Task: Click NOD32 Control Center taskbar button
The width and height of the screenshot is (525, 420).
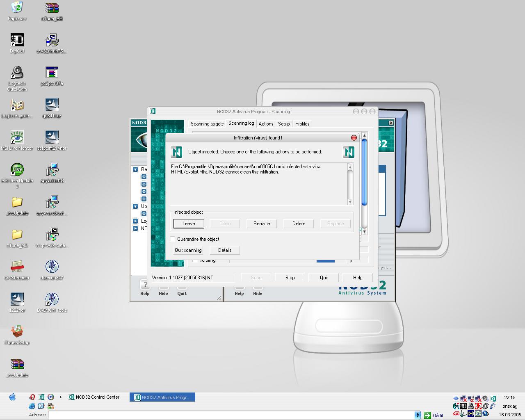Action: tap(94, 397)
